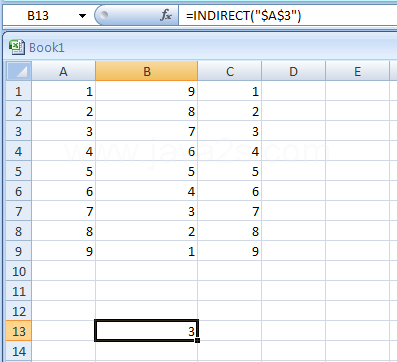Select row 13 header
397x362 pixels.
pyautogui.click(x=19, y=331)
